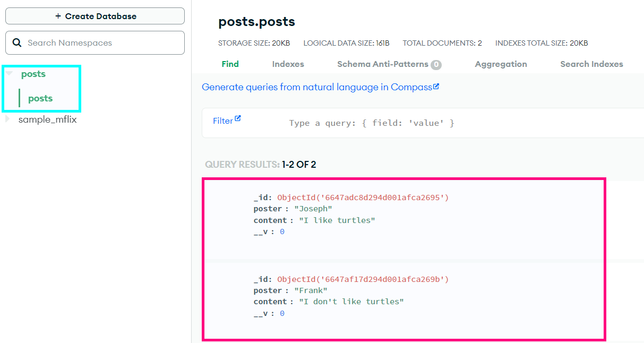Click external link icon beside Filter
644x343 pixels.
pos(238,118)
